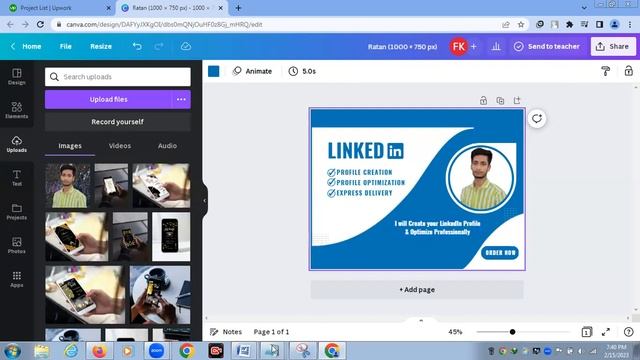Screen dimensions: 640x360
Task: Add a comment on the canvas
Action: click(537, 119)
